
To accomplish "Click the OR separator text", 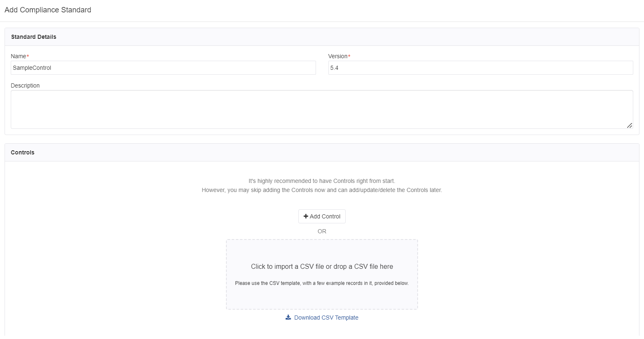I will pos(322,231).
